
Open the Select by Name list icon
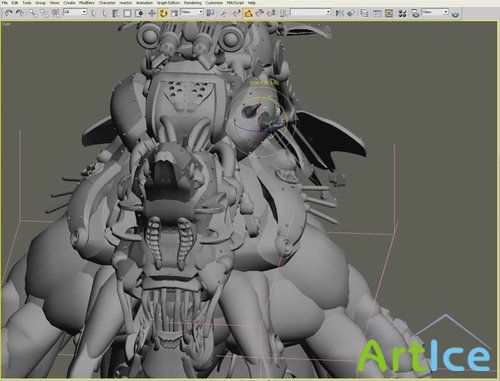(116, 13)
